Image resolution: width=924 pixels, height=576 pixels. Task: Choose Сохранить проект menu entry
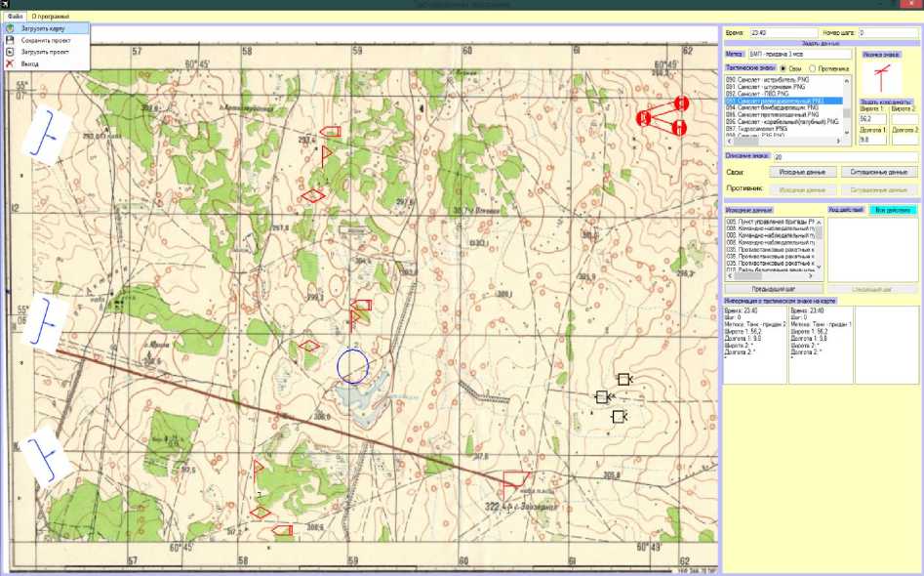click(x=46, y=41)
